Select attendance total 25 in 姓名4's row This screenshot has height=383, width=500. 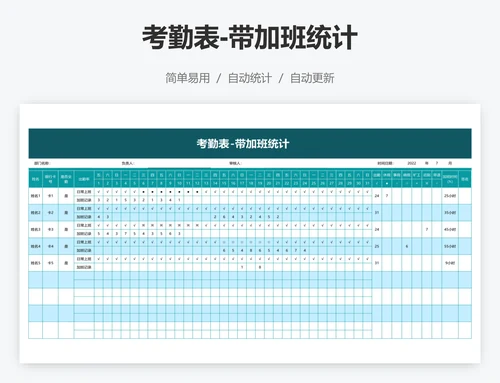377,246
